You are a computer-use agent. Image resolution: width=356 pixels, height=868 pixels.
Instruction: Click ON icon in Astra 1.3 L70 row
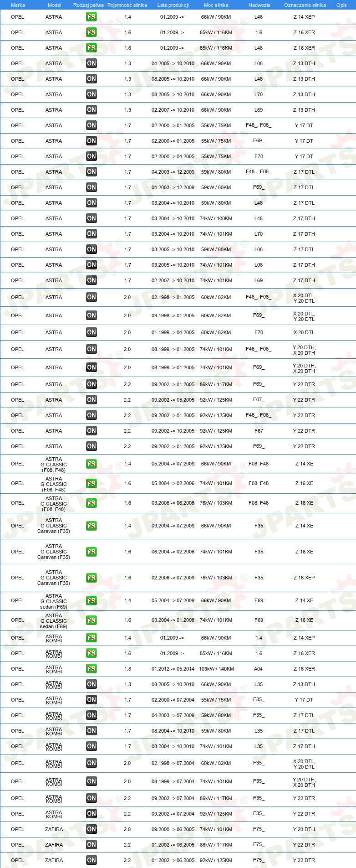[92, 94]
